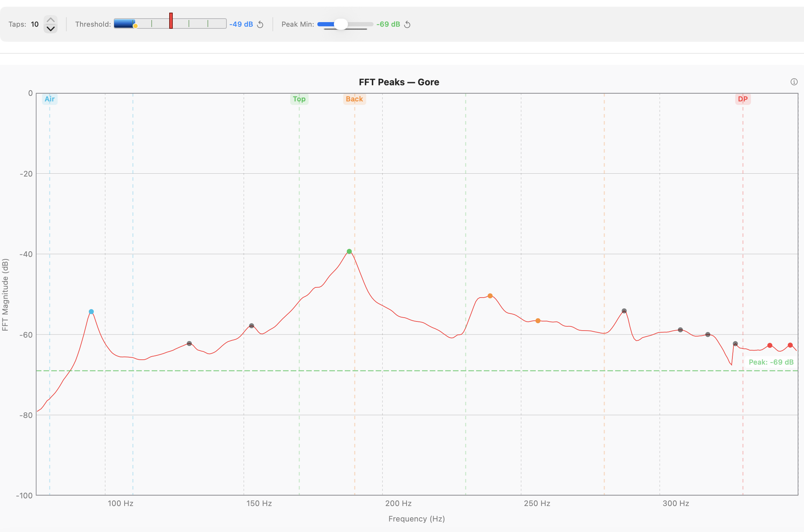Select the DP mode label
Screen dimensions: 804x532
[743, 99]
